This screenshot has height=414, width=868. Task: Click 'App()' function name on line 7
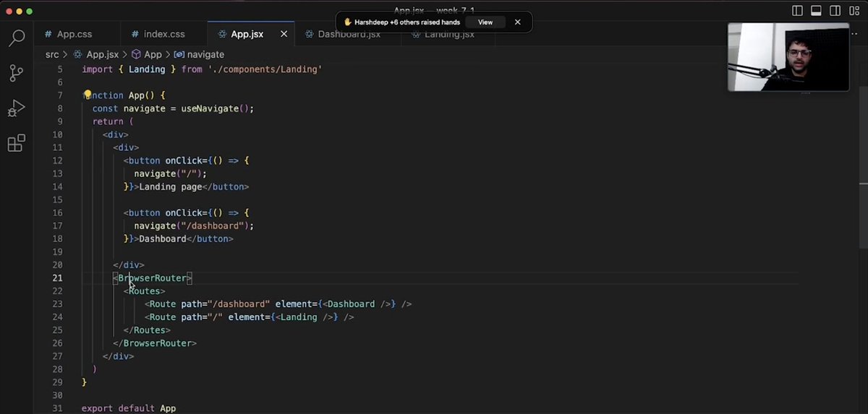pyautogui.click(x=142, y=95)
